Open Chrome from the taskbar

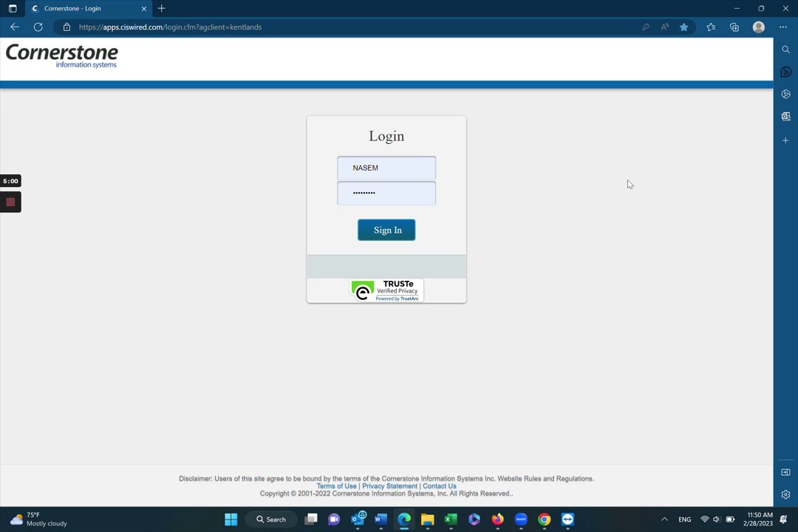pyautogui.click(x=545, y=519)
